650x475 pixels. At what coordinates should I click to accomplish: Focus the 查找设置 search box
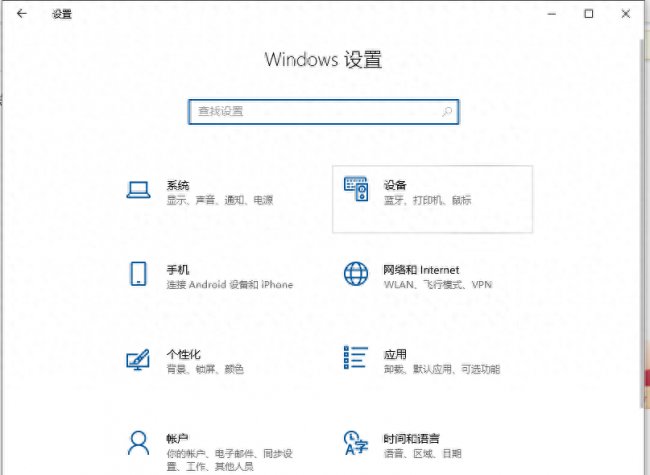(x=323, y=111)
